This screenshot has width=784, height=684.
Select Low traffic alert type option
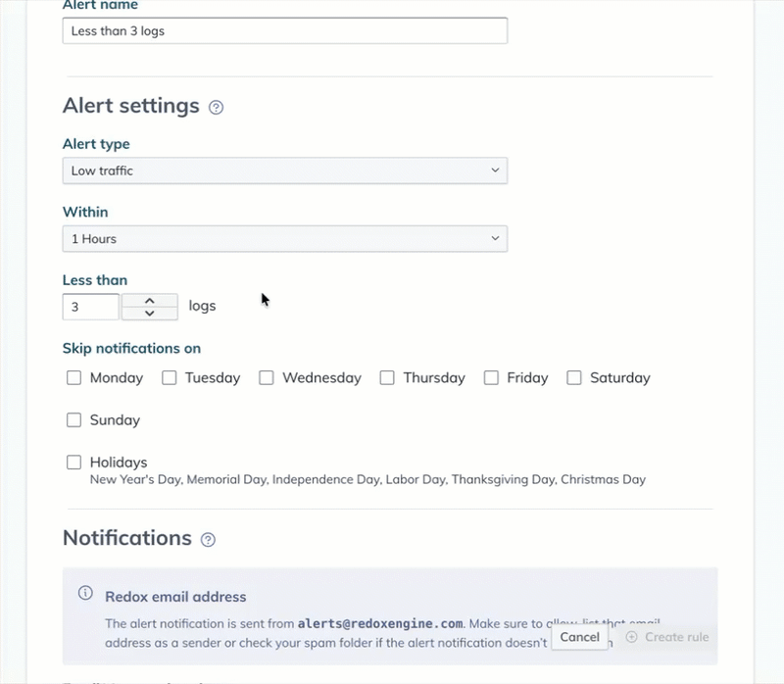(x=284, y=170)
